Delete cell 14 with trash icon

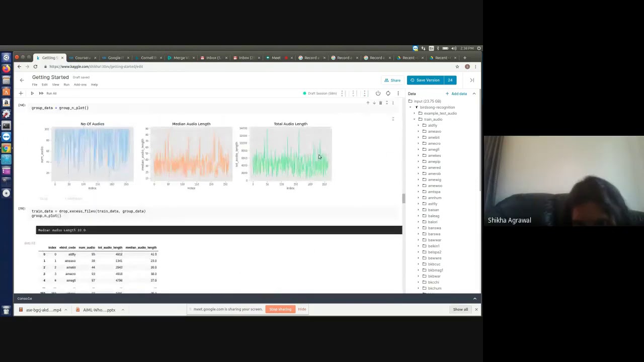380,103
